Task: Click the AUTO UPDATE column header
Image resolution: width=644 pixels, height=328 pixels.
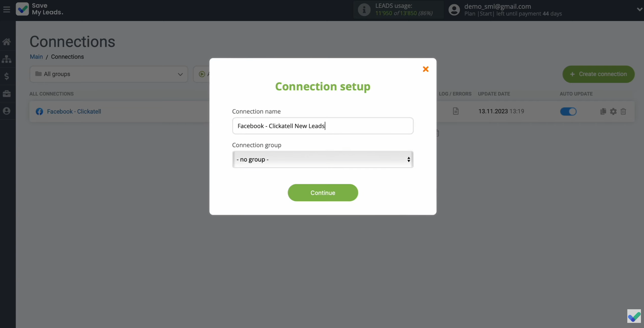Action: (x=576, y=94)
